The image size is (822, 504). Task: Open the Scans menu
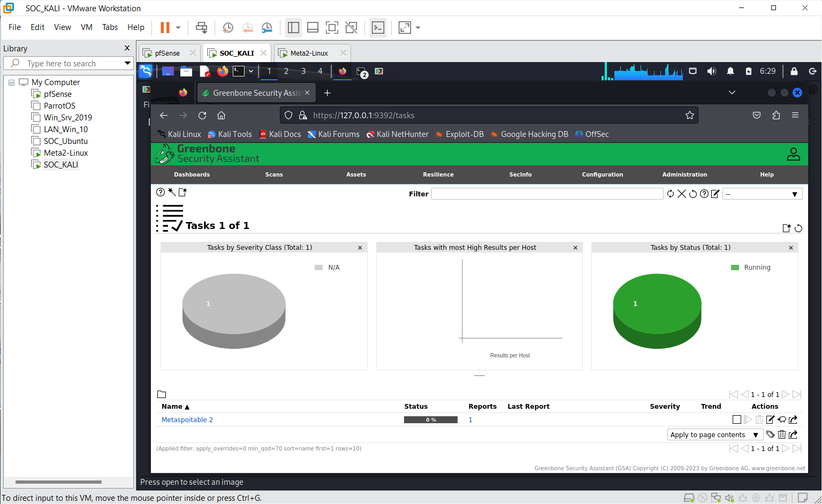tap(274, 174)
